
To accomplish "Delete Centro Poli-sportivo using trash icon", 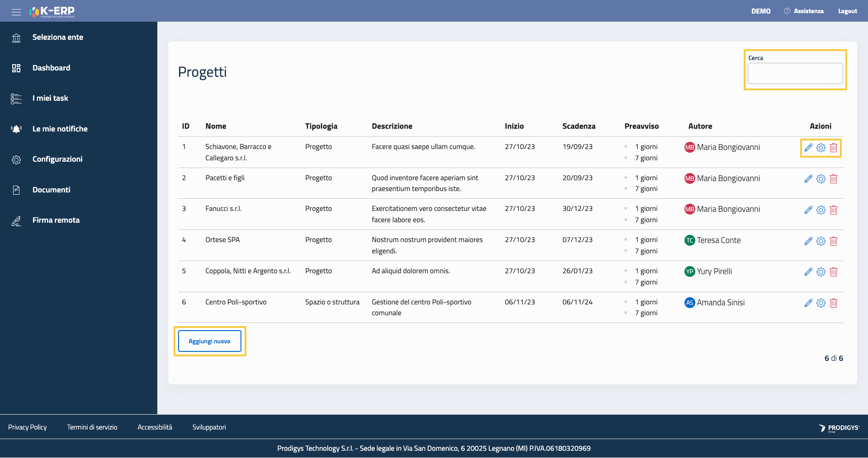I will tap(834, 303).
